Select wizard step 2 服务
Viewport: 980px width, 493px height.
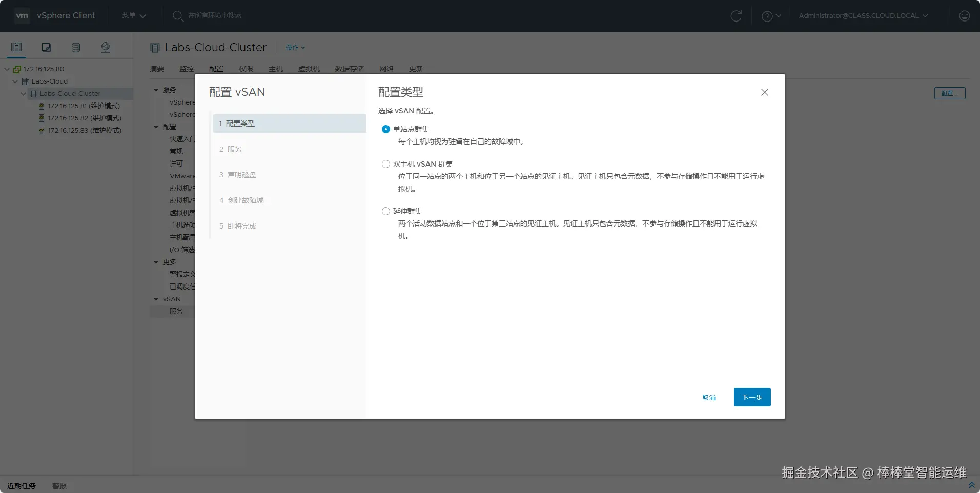(290, 149)
